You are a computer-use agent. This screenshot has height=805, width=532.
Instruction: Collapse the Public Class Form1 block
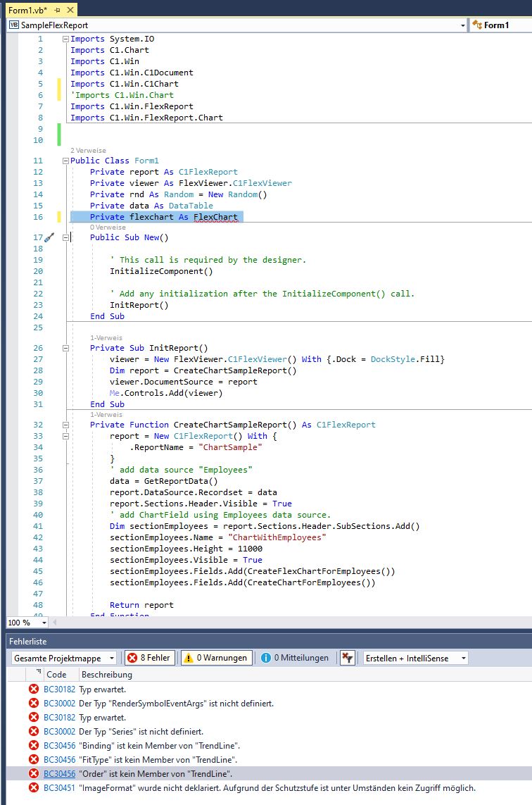(x=65, y=161)
